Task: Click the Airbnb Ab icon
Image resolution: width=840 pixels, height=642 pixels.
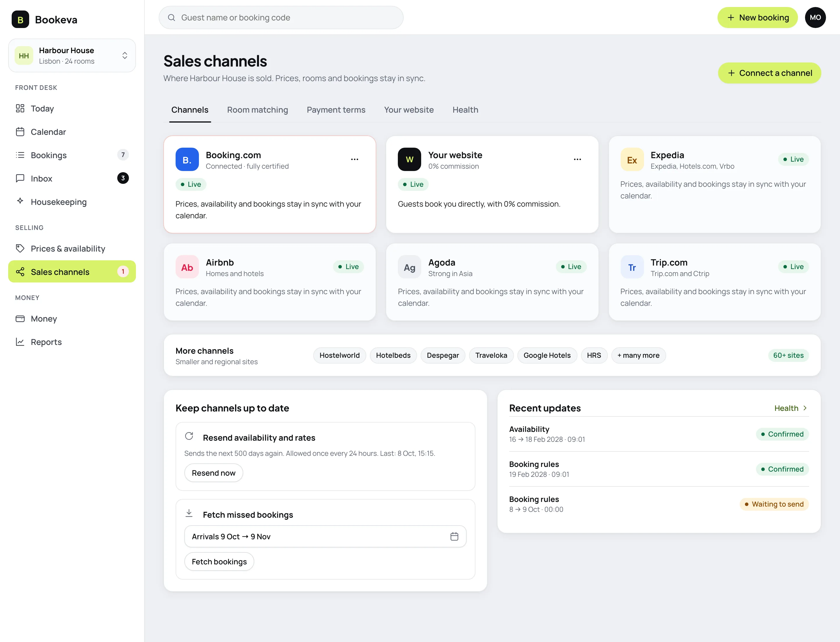Action: tap(187, 267)
